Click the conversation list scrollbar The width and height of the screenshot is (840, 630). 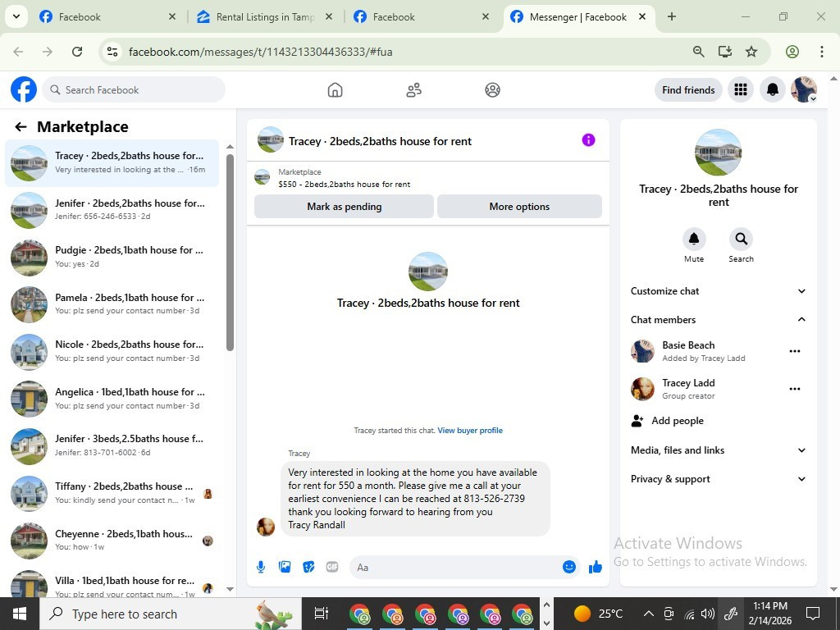pos(230,252)
